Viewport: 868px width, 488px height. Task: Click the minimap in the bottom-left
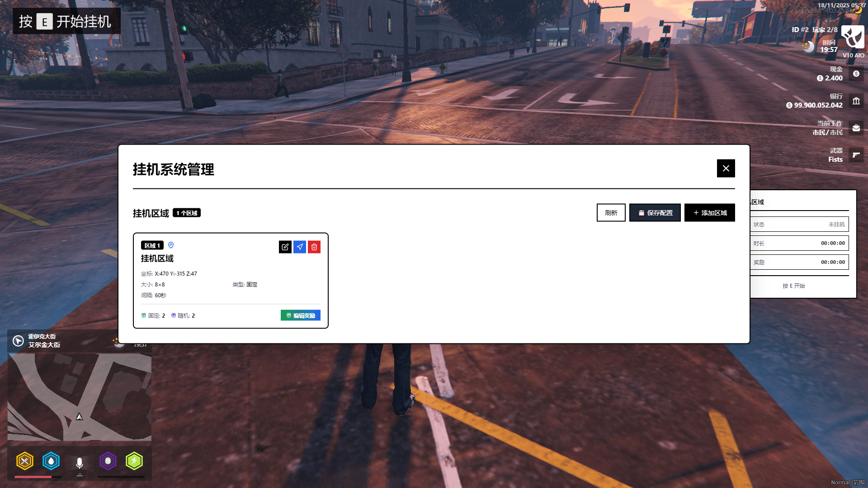(80, 397)
